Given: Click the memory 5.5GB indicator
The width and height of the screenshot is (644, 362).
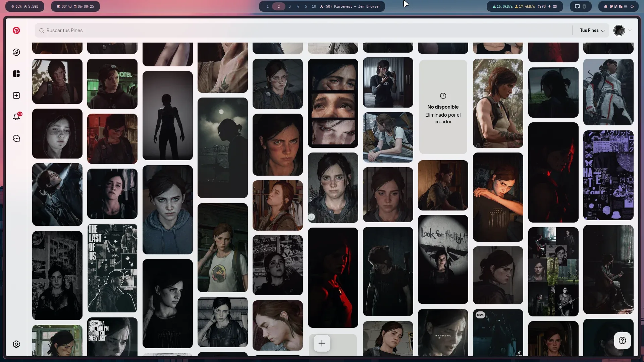Looking at the screenshot, I should click(31, 6).
